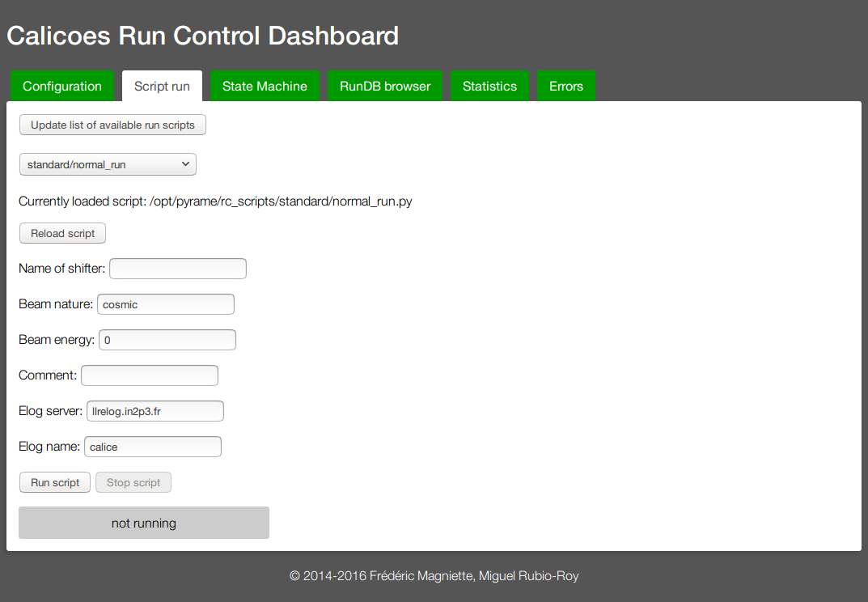This screenshot has height=602, width=868.
Task: Open the Configuration tab
Action: pos(62,86)
